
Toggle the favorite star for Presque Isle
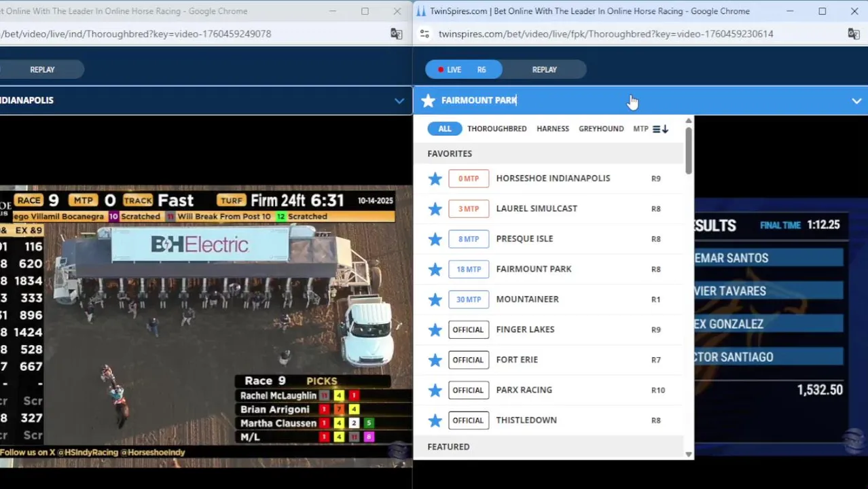435,239
